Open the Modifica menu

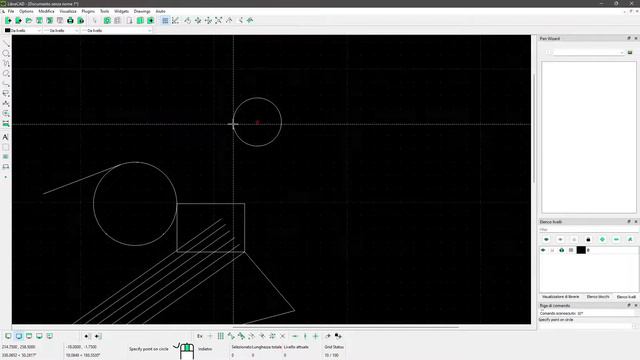[x=46, y=11]
